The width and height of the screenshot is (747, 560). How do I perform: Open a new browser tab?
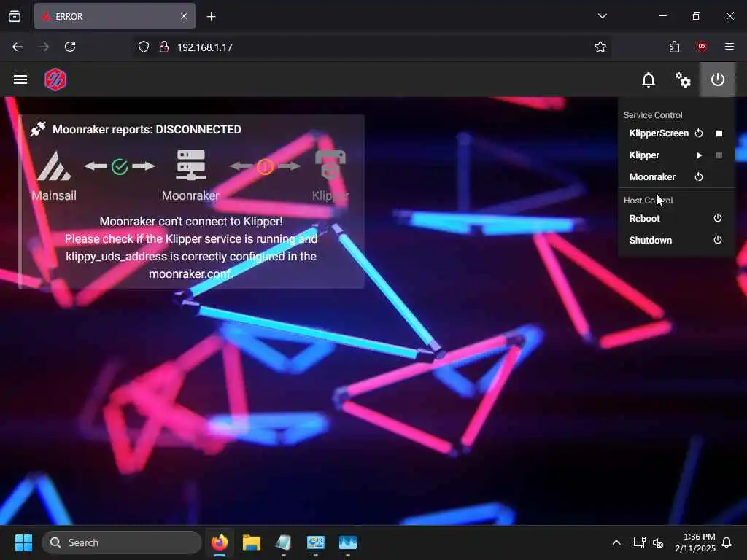click(211, 17)
